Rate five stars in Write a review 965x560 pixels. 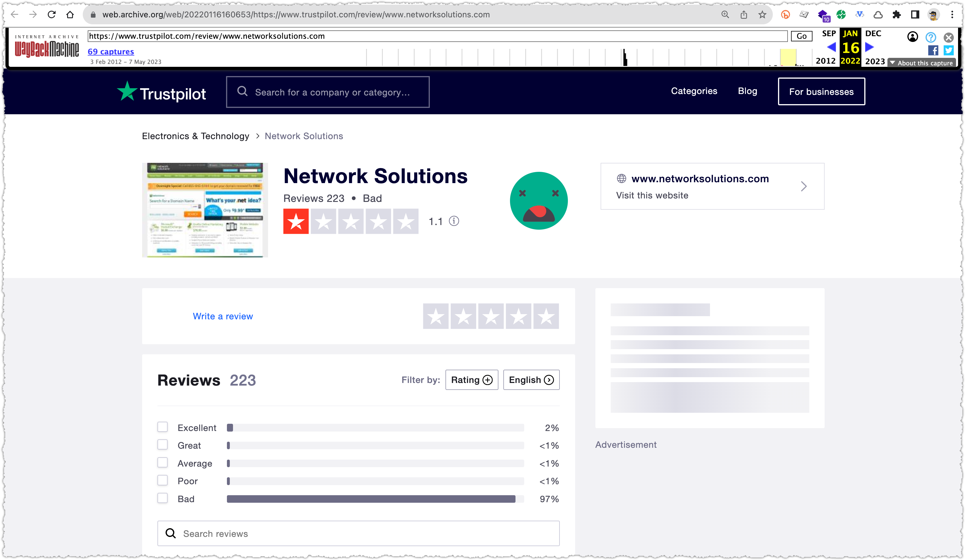click(x=546, y=316)
